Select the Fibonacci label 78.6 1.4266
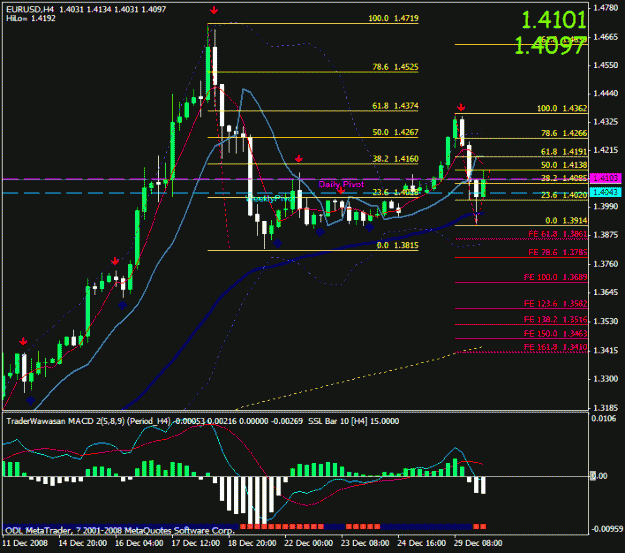 coord(564,134)
